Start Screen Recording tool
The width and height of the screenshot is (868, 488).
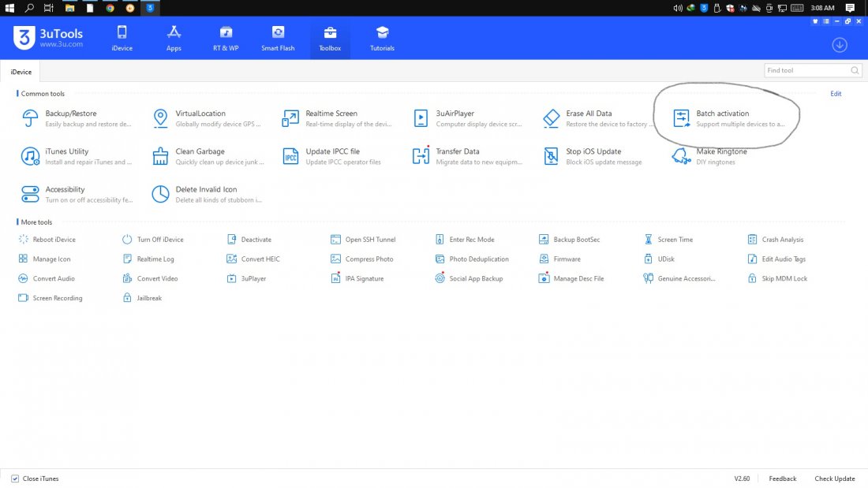[51, 298]
